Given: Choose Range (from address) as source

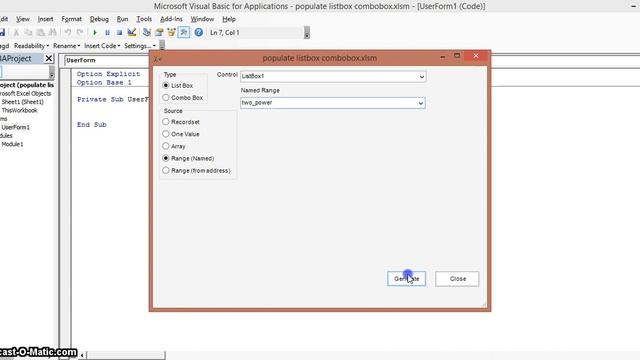Looking at the screenshot, I should coord(166,170).
